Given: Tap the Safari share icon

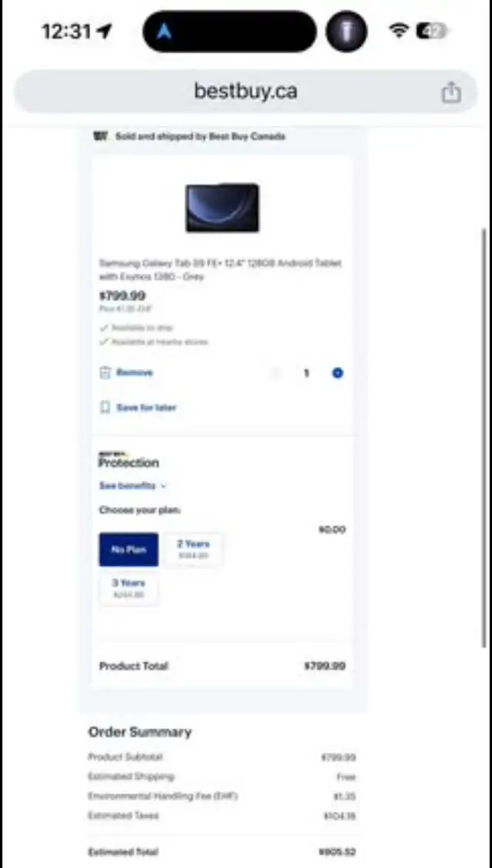Looking at the screenshot, I should pos(451,91).
